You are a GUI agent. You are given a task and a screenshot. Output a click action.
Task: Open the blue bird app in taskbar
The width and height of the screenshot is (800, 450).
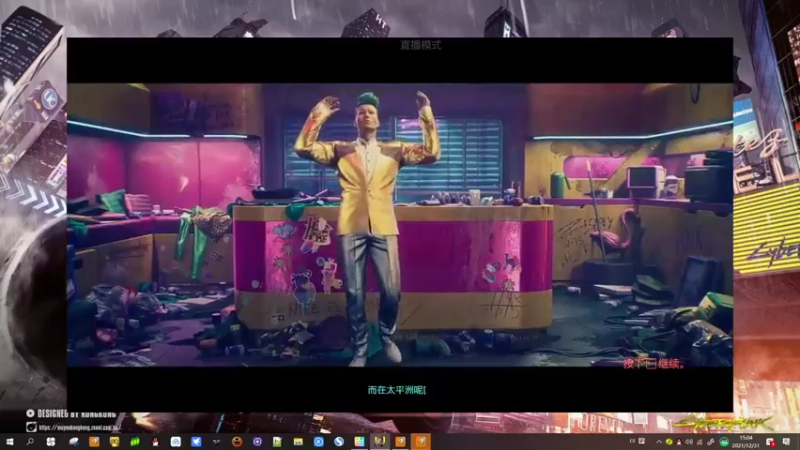(196, 442)
